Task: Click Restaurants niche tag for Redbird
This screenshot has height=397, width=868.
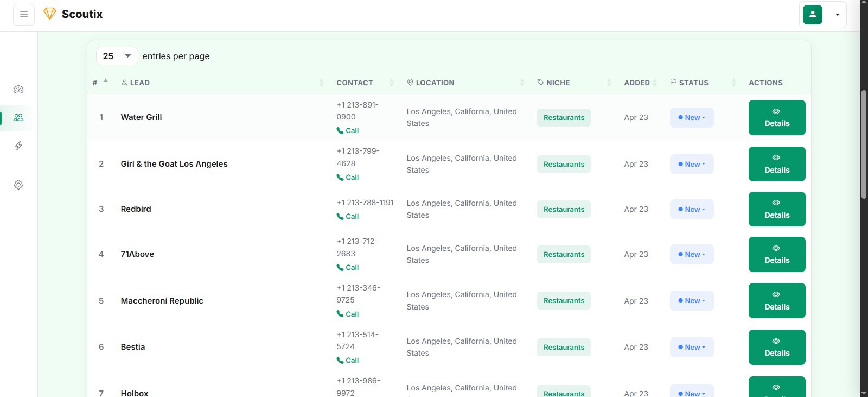Action: [564, 209]
